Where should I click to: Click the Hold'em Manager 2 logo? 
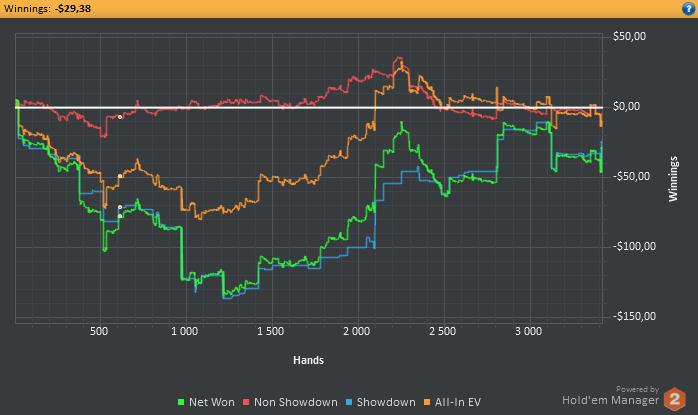pos(674,399)
